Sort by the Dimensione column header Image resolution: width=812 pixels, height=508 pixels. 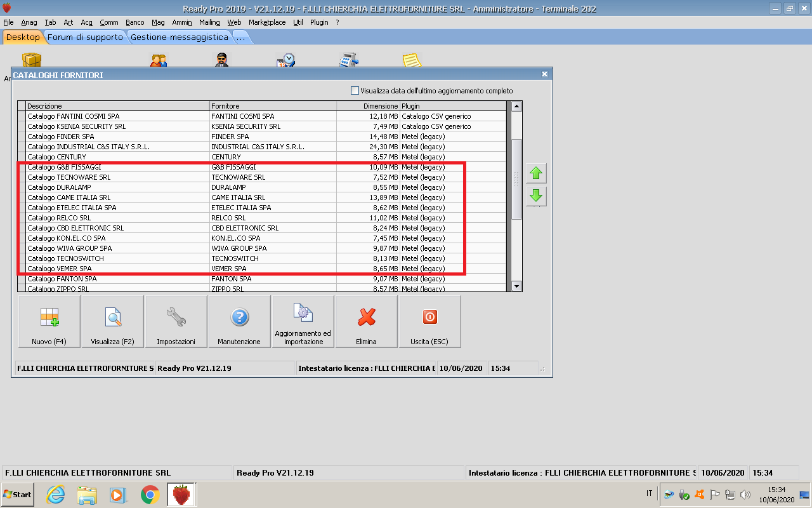[x=368, y=106]
